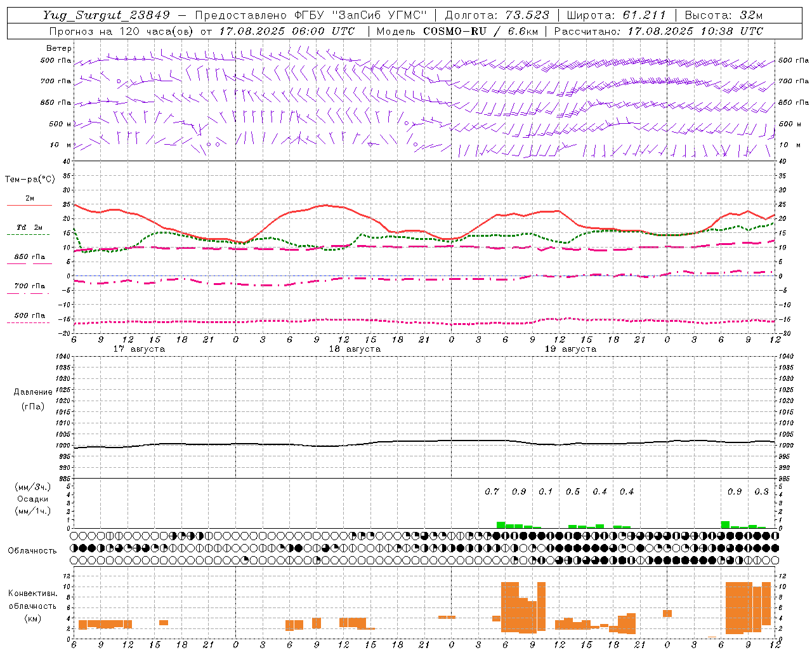Select the model name "COSMO-RU / 6.6км"
Image resolution: width=812 pixels, height=650 pixels.
tap(480, 31)
